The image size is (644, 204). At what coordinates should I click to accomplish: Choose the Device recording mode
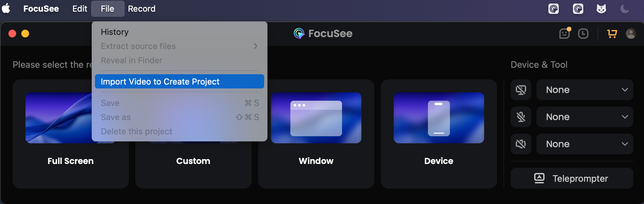point(439,134)
